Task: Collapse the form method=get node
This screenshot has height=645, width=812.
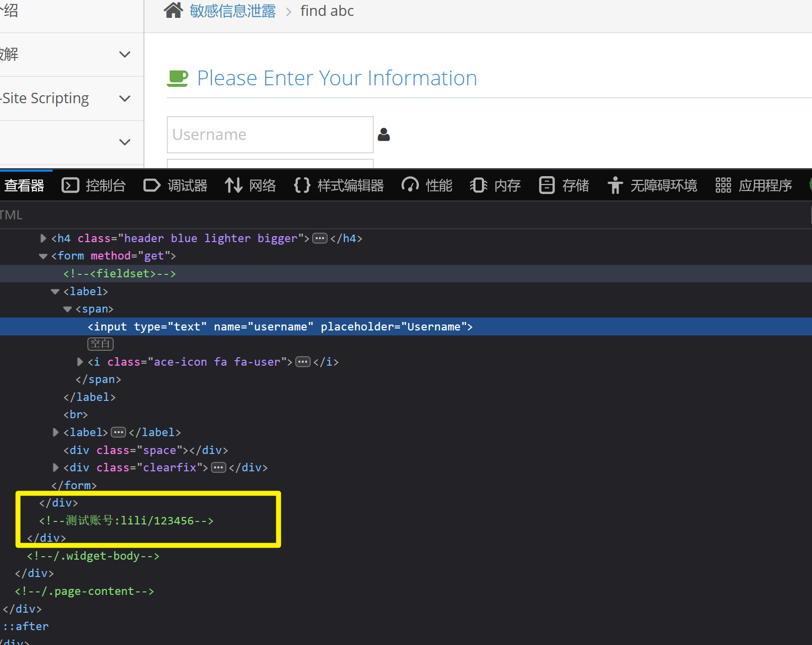Action: point(43,257)
